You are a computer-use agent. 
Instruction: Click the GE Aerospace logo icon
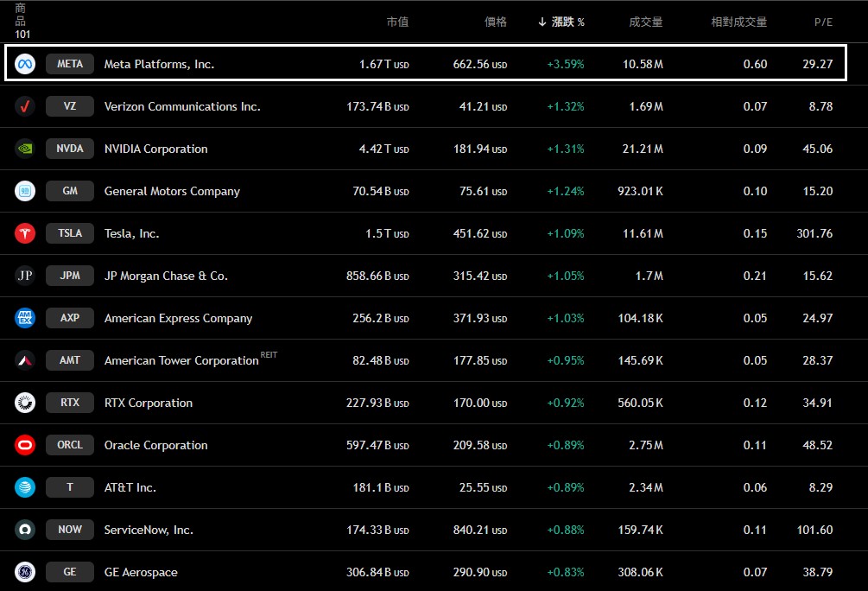pyautogui.click(x=25, y=572)
